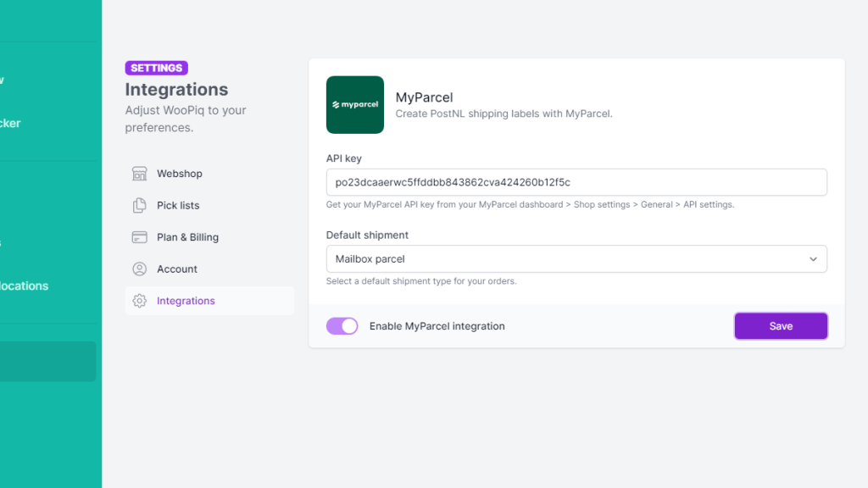The height and width of the screenshot is (488, 868).
Task: Open the Default shipment dropdown
Action: (x=576, y=259)
